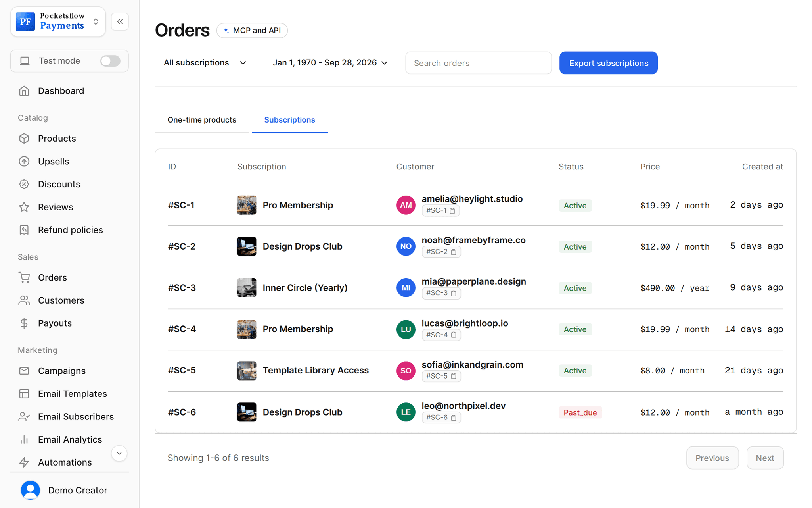Click order ID #SC-5 in ID column
812x508 pixels.
tap(182, 370)
